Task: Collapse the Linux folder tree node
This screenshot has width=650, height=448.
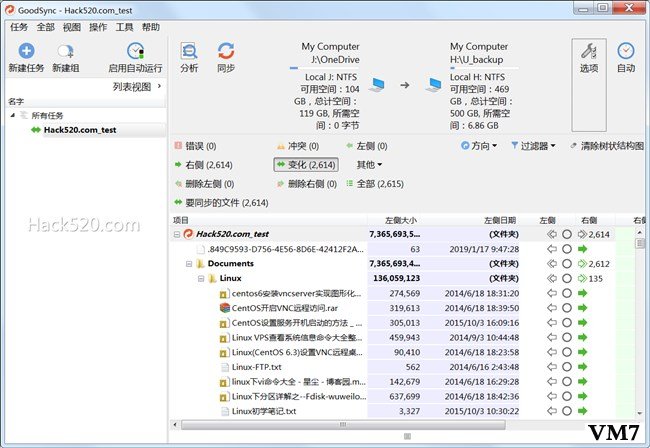Action: pyautogui.click(x=201, y=278)
